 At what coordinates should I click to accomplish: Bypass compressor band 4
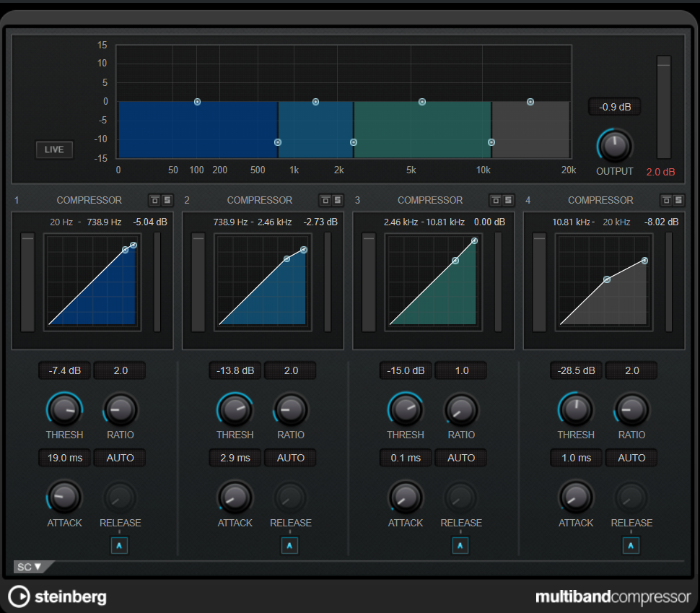pos(666,200)
